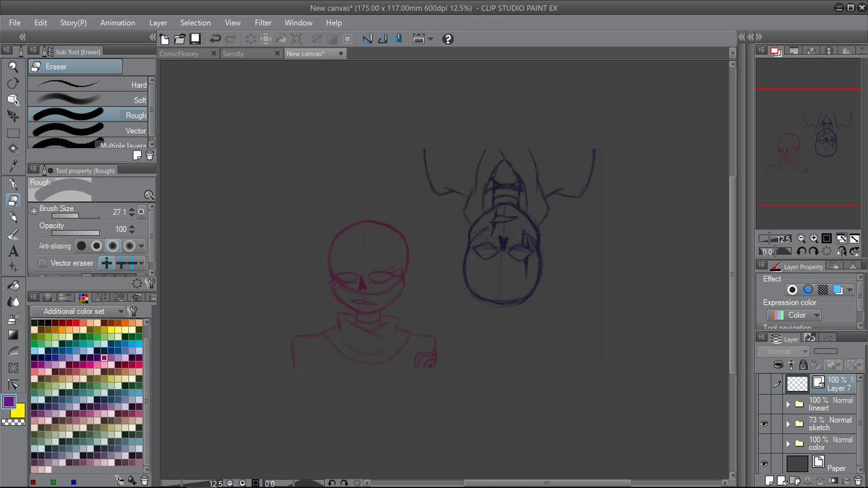
Task: Click the Save icon in command bar
Action: [195, 39]
